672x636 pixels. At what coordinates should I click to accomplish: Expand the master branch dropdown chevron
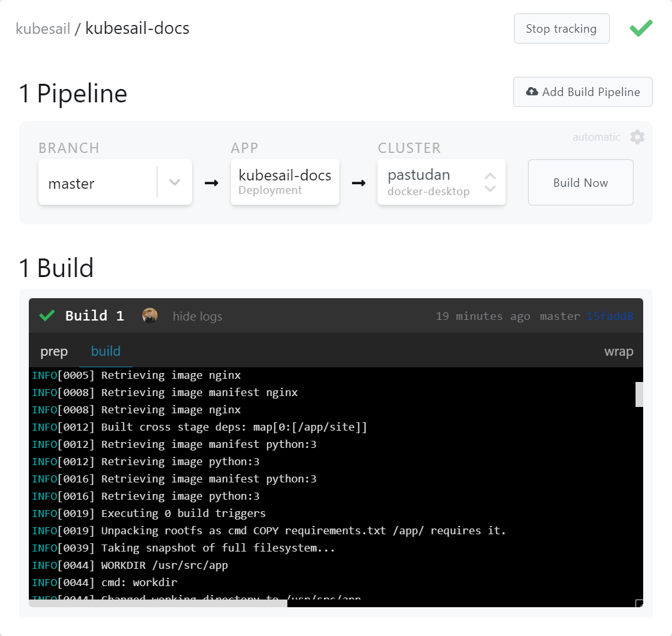[175, 182]
